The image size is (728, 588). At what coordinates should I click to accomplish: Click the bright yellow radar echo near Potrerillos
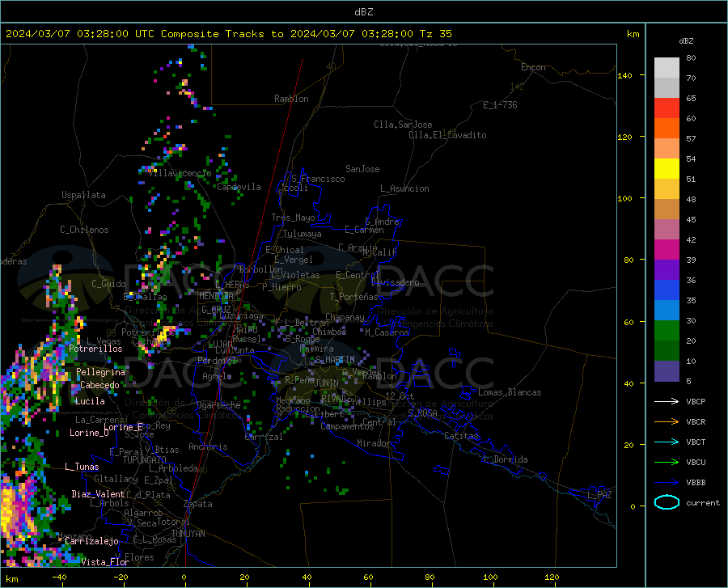[163, 333]
